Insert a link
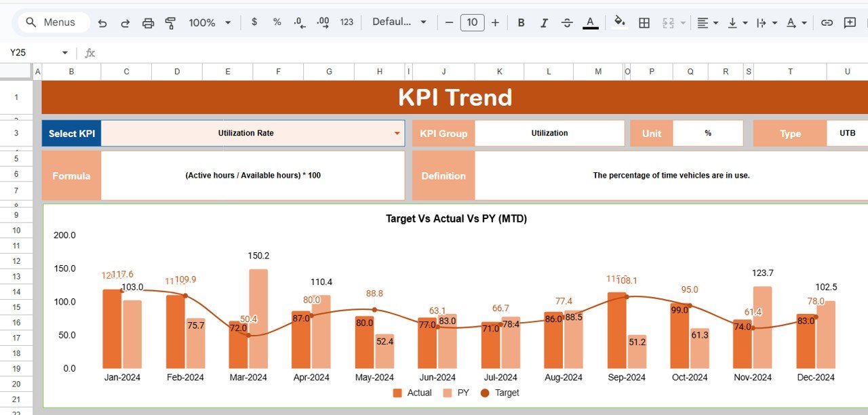 point(827,22)
